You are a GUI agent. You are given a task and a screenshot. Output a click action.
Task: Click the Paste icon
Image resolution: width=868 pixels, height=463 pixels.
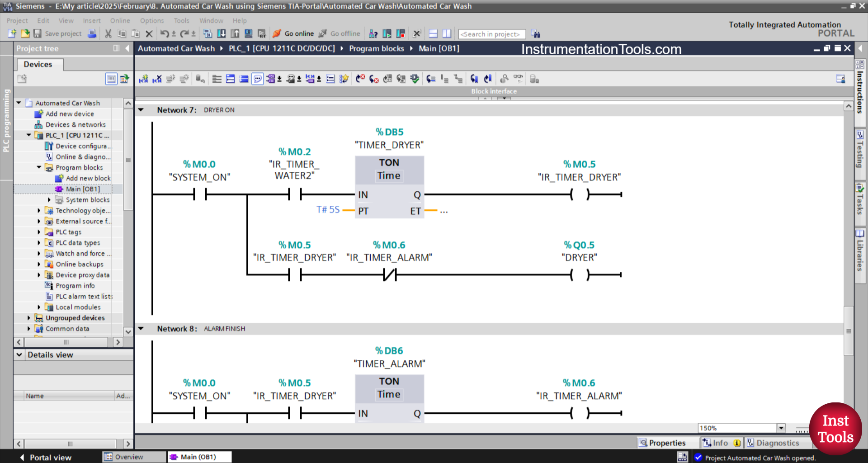point(135,33)
